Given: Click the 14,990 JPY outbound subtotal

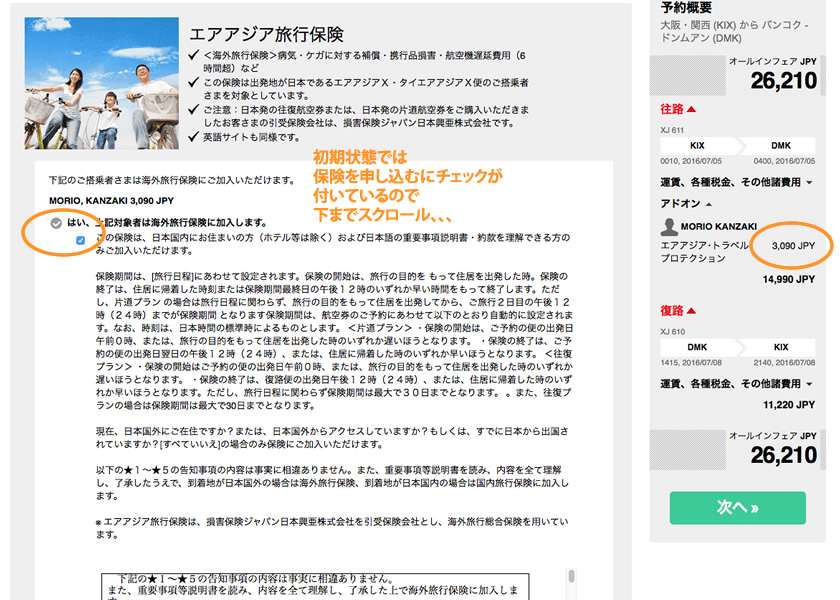Looking at the screenshot, I should point(789,280).
